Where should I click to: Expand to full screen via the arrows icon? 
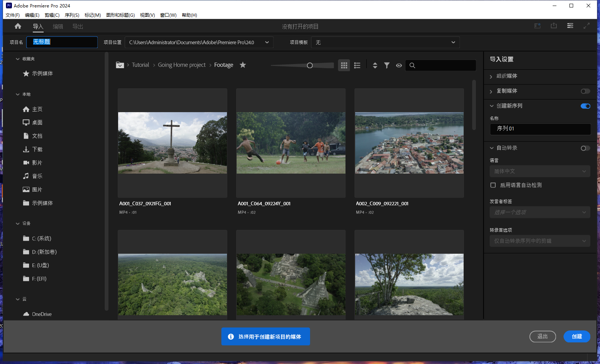tap(586, 26)
